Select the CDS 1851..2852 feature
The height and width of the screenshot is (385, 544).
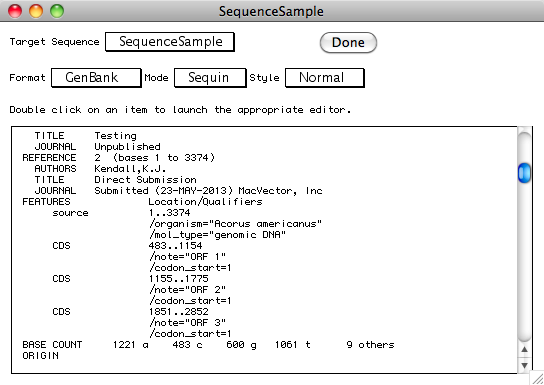[x=130, y=312]
